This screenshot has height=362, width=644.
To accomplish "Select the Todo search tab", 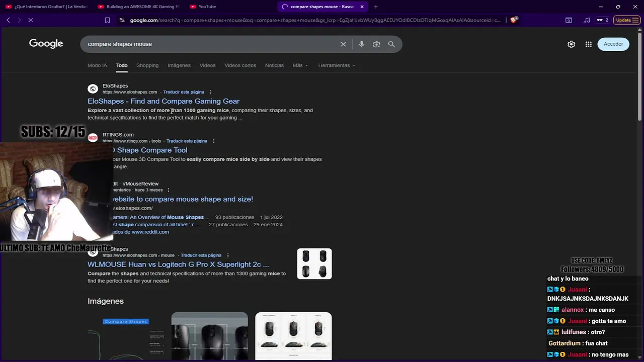I will click(x=122, y=65).
